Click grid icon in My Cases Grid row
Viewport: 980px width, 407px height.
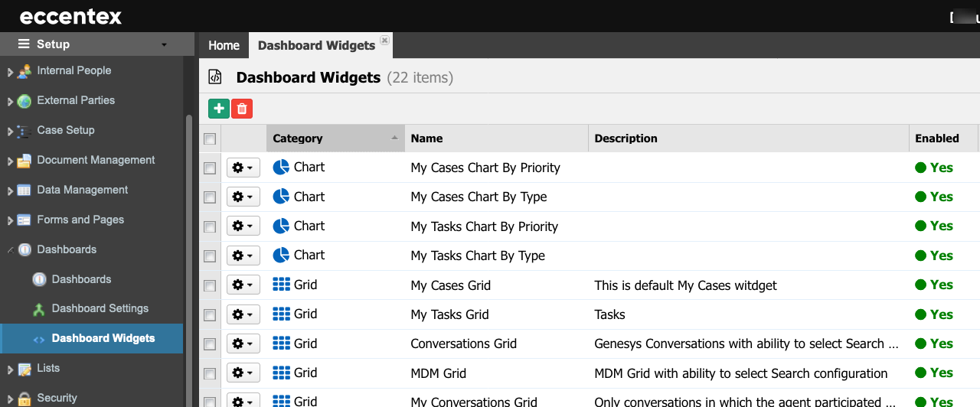pyautogui.click(x=281, y=285)
